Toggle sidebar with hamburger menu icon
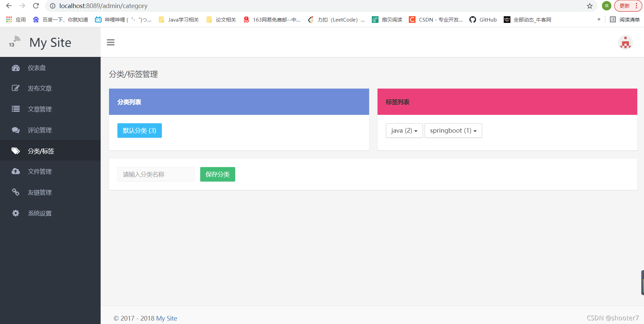This screenshot has width=644, height=324. point(111,42)
